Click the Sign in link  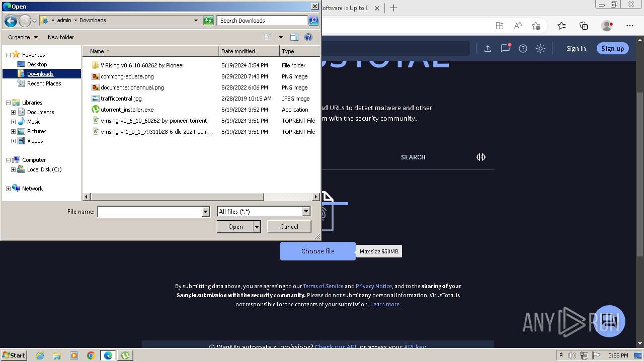click(x=576, y=48)
